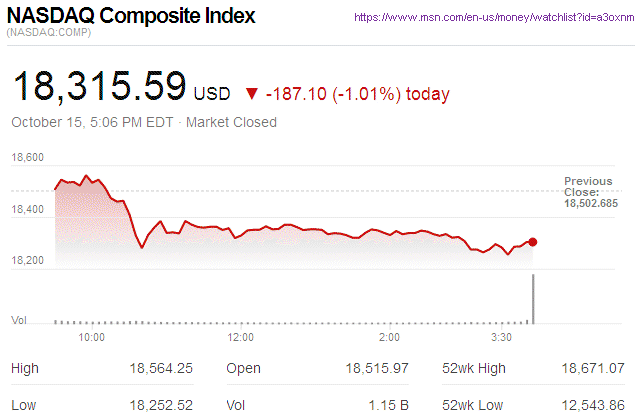Image resolution: width=640 pixels, height=420 pixels.
Task: Click the 52wk High value 18,671.07
Action: coord(592,369)
